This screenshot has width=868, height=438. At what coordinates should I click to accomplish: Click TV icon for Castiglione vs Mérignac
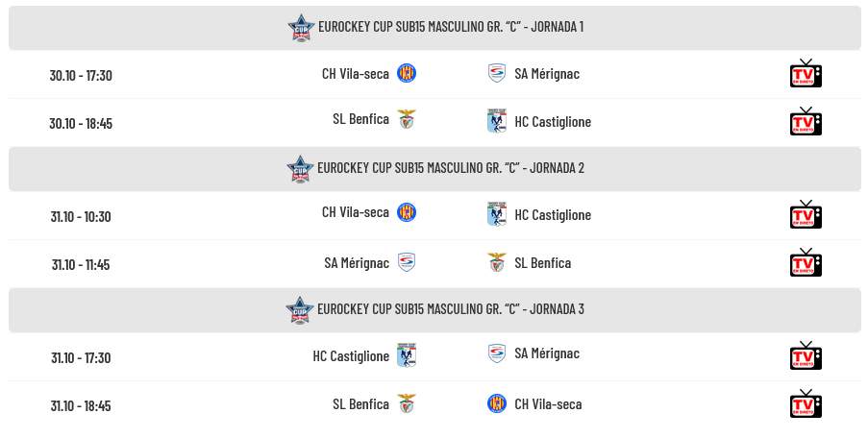tap(806, 355)
